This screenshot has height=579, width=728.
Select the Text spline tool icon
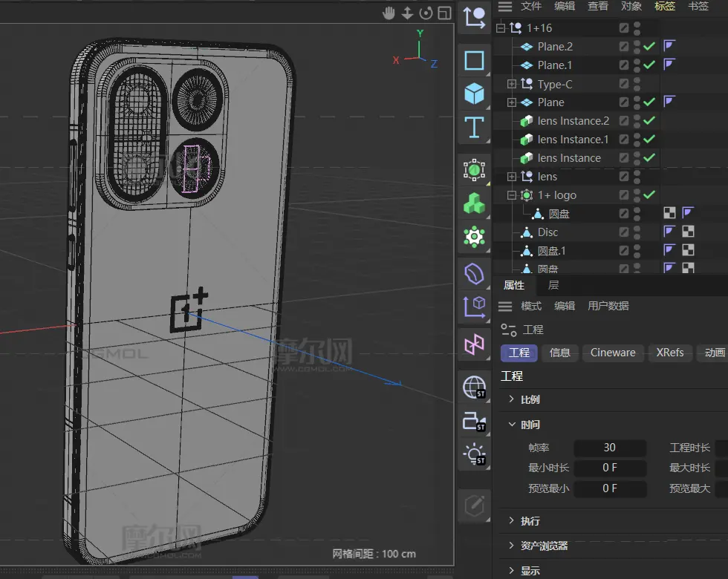pos(474,127)
